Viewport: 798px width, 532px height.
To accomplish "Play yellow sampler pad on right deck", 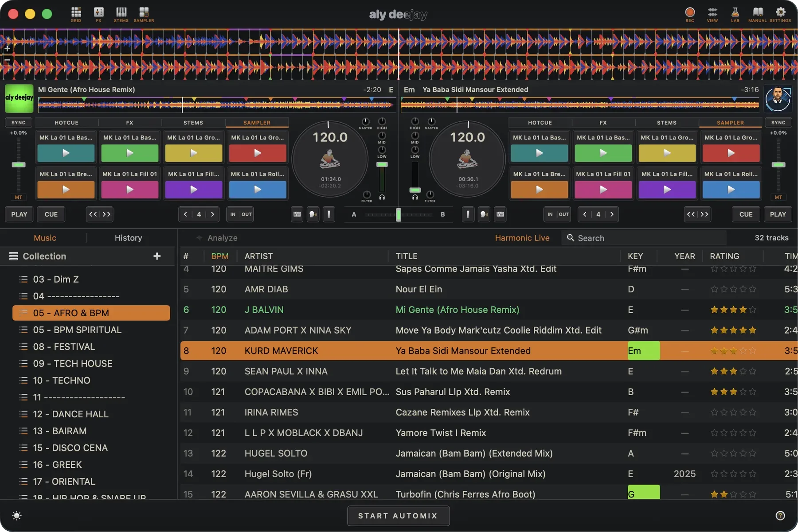I will click(x=667, y=153).
